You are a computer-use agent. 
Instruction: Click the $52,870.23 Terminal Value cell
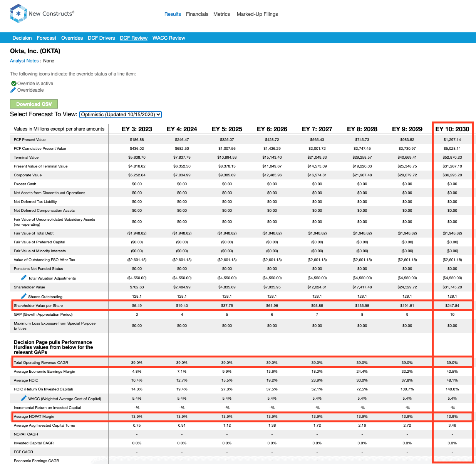(x=452, y=157)
